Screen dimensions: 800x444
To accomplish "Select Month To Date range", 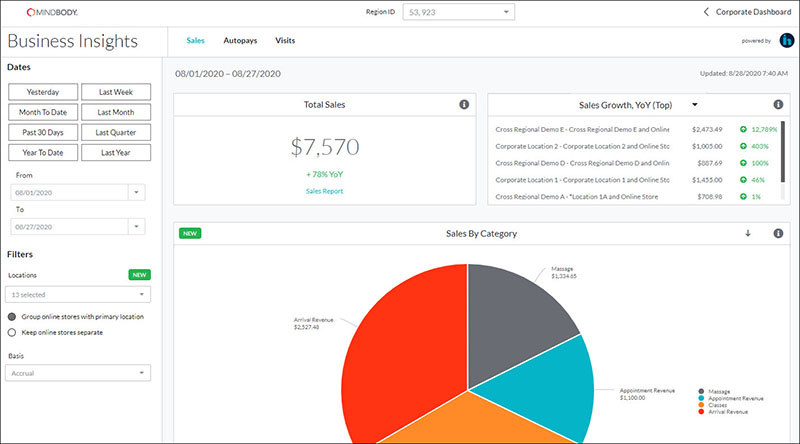I will tap(43, 112).
